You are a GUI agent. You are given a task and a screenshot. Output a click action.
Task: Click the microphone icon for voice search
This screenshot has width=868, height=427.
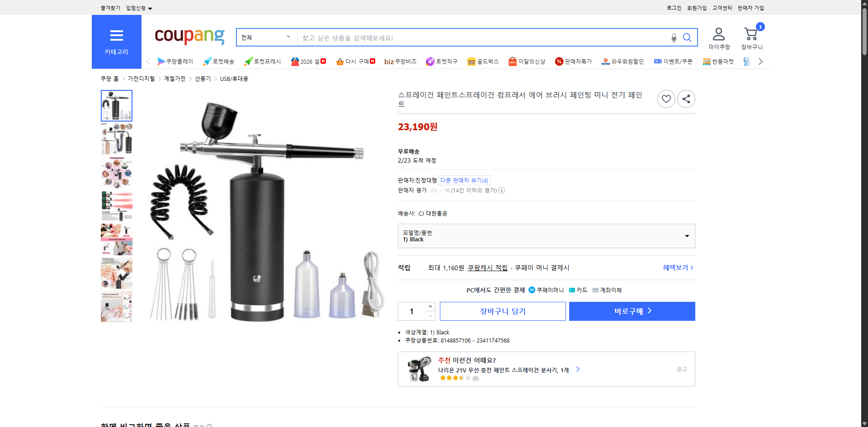tap(674, 38)
